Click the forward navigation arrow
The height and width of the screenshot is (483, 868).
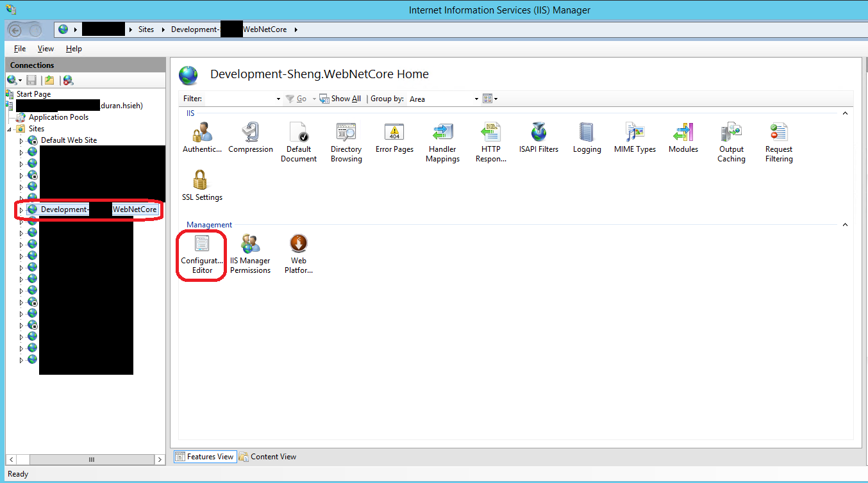35,29
